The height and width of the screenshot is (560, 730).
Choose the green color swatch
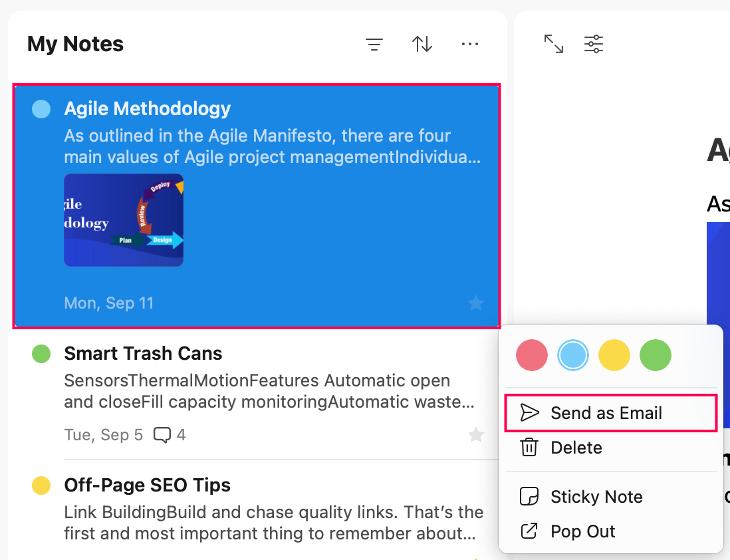[656, 355]
